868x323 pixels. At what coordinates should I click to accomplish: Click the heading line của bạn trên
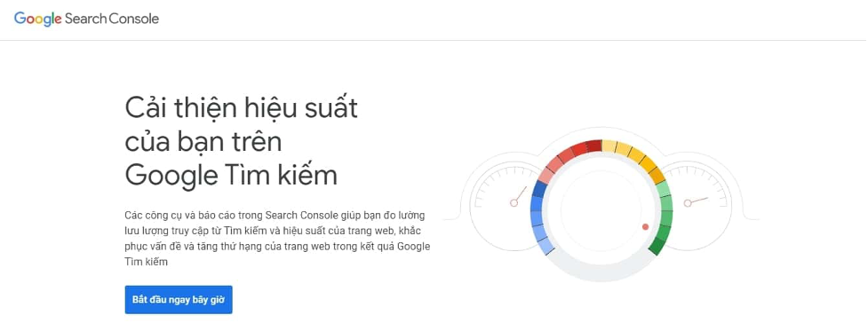click(x=203, y=142)
